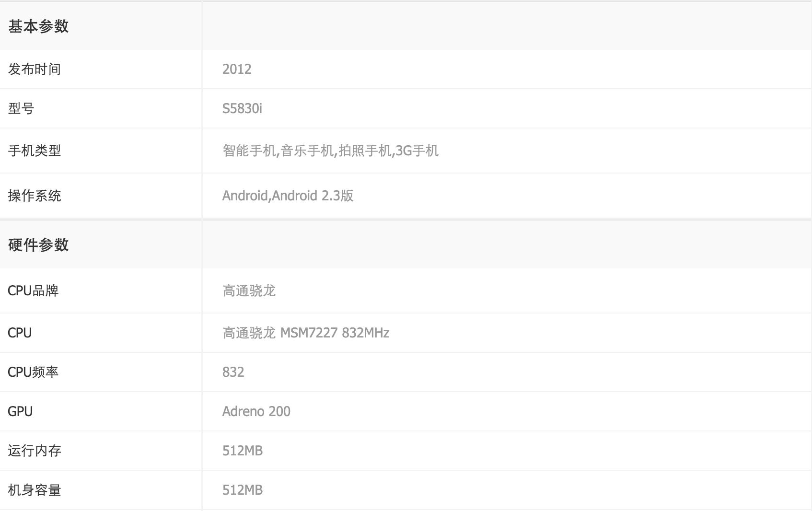Click the 高通骁龙 CPU brand value

pyautogui.click(x=249, y=290)
